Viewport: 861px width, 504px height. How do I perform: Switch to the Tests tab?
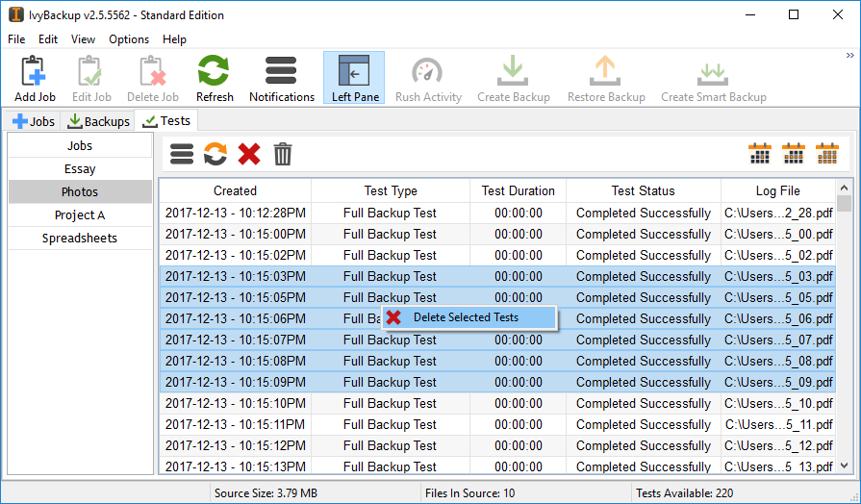(166, 121)
